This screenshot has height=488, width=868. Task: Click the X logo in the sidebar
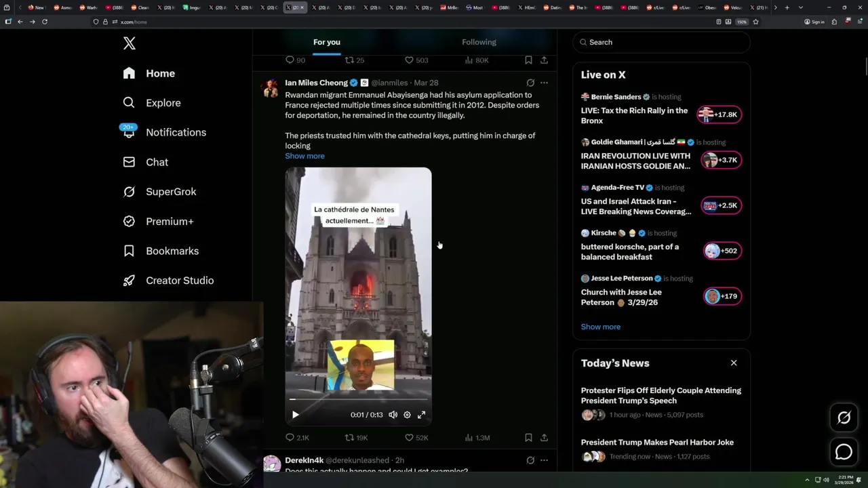click(130, 43)
